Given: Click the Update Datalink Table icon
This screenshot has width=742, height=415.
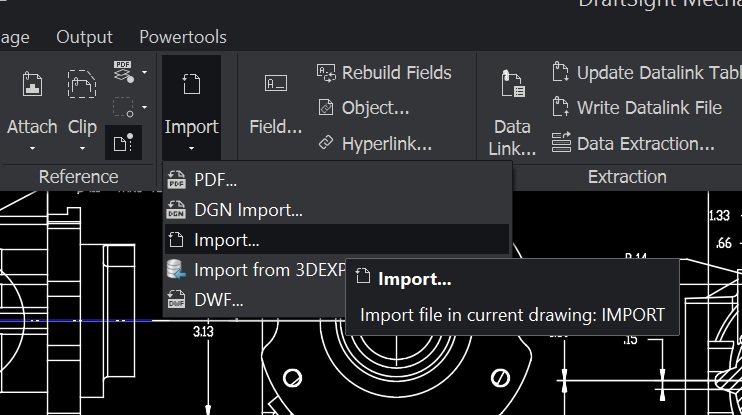Looking at the screenshot, I should tap(560, 72).
